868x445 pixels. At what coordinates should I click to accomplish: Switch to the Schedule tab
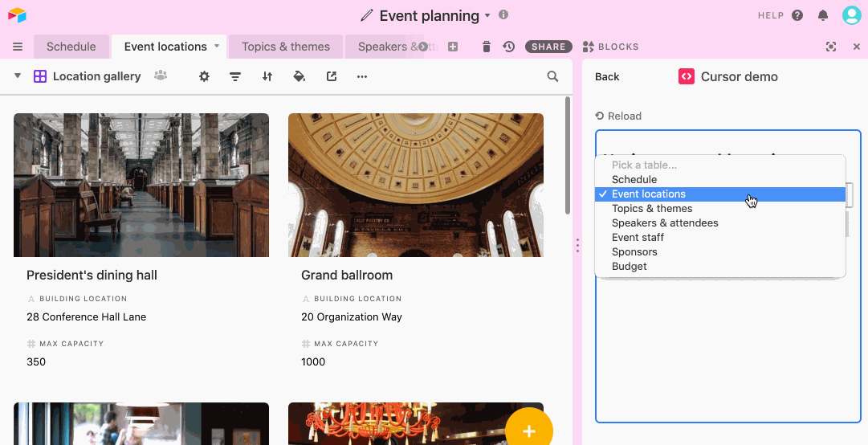tap(71, 47)
